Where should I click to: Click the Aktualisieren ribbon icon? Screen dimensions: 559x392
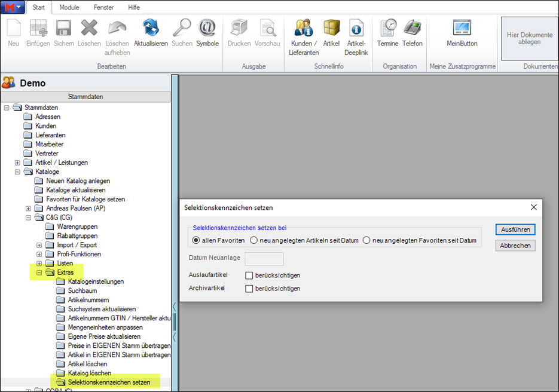[151, 29]
